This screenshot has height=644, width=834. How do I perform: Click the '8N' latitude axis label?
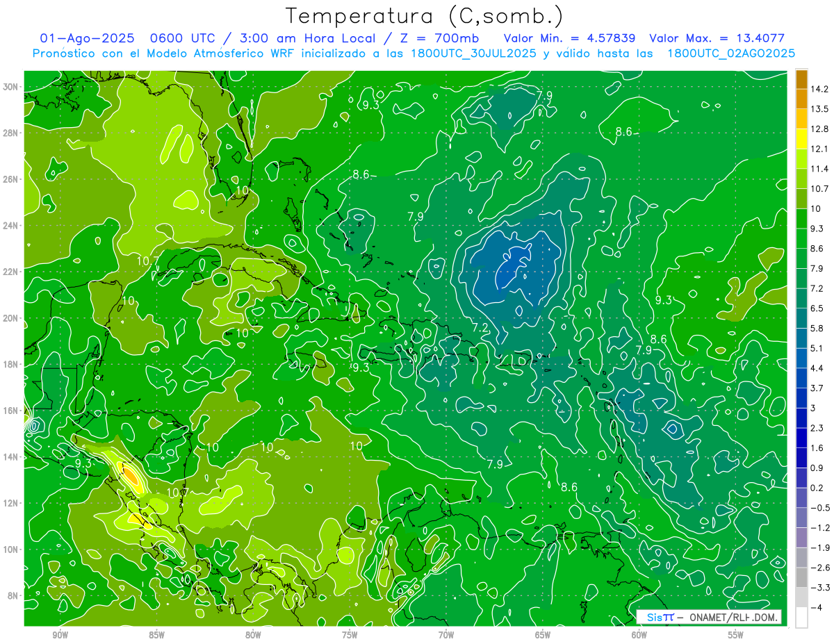tap(14, 595)
